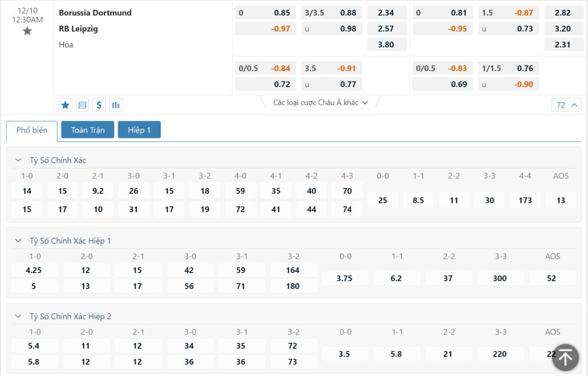This screenshot has height=376, width=588.
Task: Pick correct score 2-1 odds 9.2
Action: (x=98, y=191)
